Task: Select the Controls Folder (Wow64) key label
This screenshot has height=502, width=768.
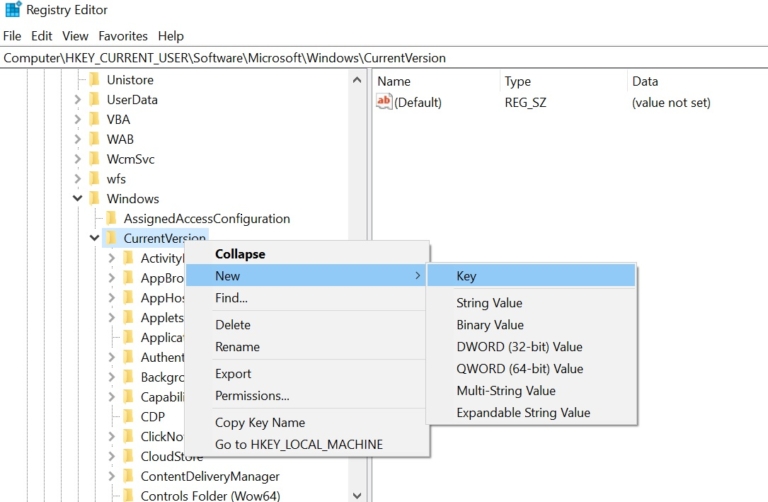Action: (211, 495)
